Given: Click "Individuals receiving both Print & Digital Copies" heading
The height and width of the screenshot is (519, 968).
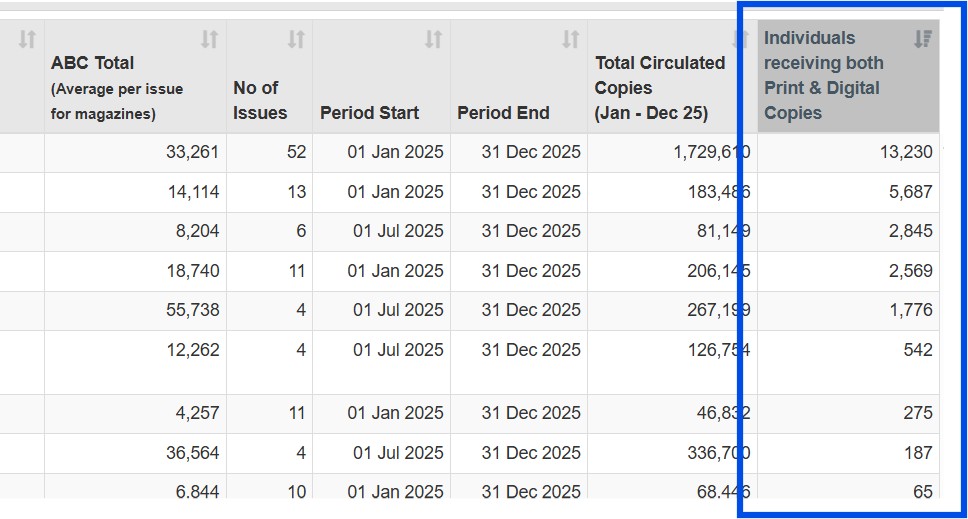Looking at the screenshot, I should click(x=823, y=76).
